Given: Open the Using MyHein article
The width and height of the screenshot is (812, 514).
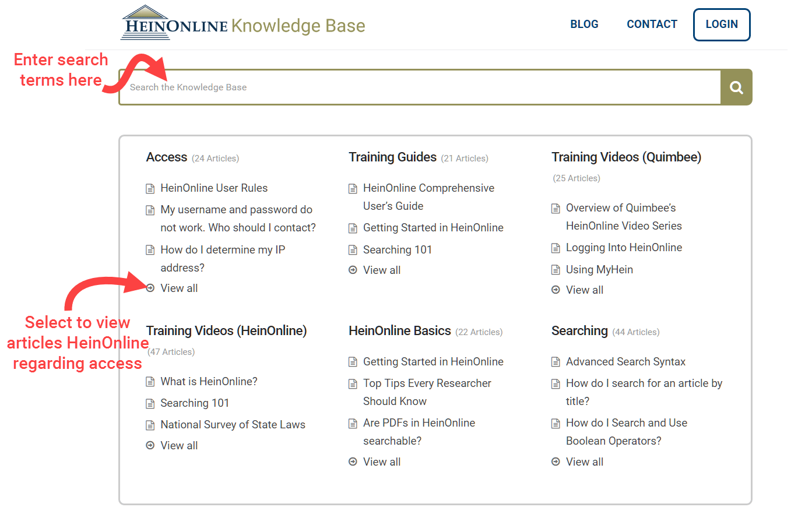Looking at the screenshot, I should tap(599, 270).
